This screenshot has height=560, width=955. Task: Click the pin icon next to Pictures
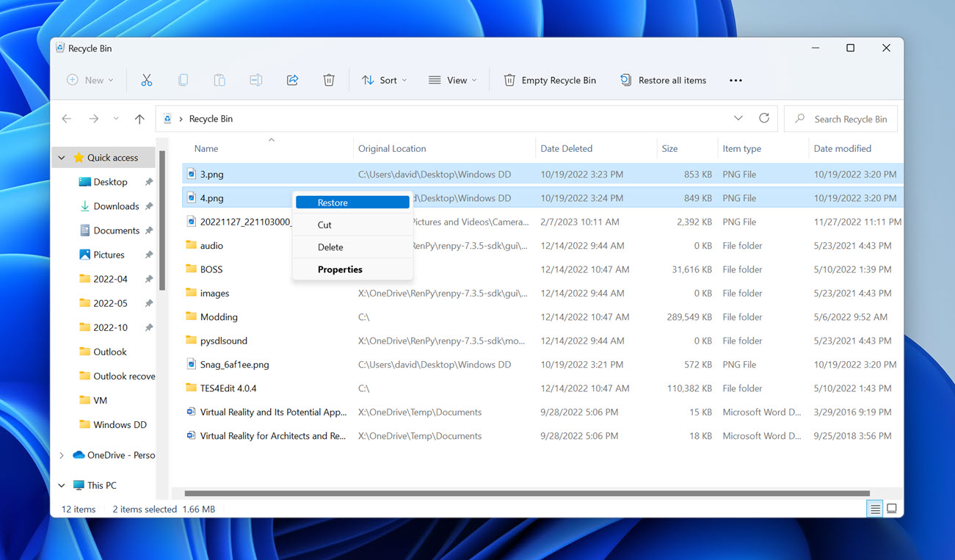(149, 255)
